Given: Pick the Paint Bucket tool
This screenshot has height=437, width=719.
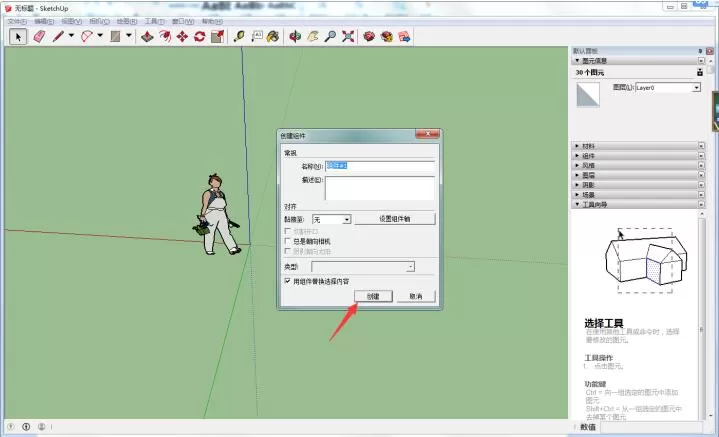Looking at the screenshot, I should pyautogui.click(x=273, y=37).
